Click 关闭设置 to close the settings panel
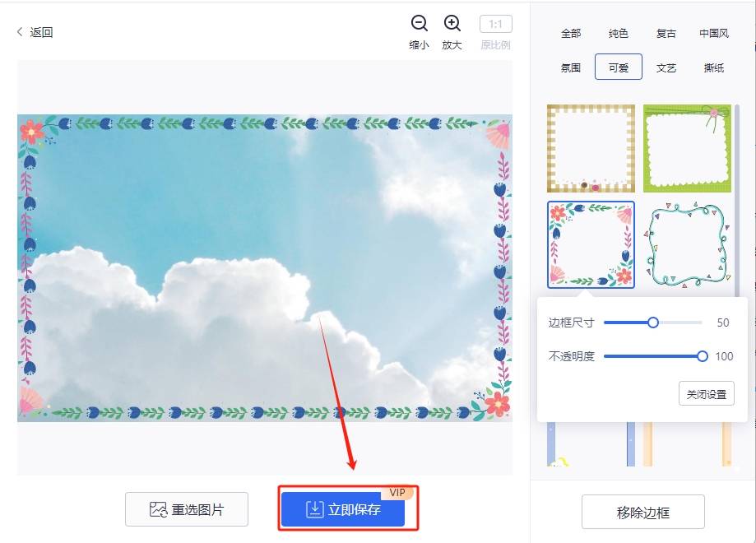 (705, 393)
